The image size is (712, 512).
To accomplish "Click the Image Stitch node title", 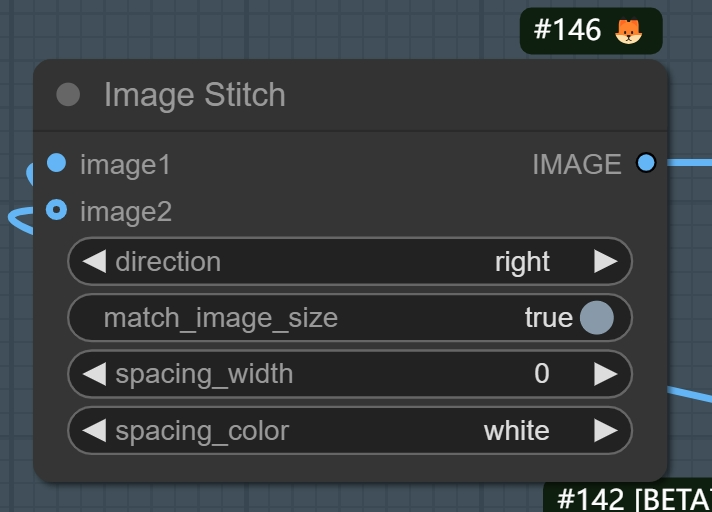I will coord(194,95).
